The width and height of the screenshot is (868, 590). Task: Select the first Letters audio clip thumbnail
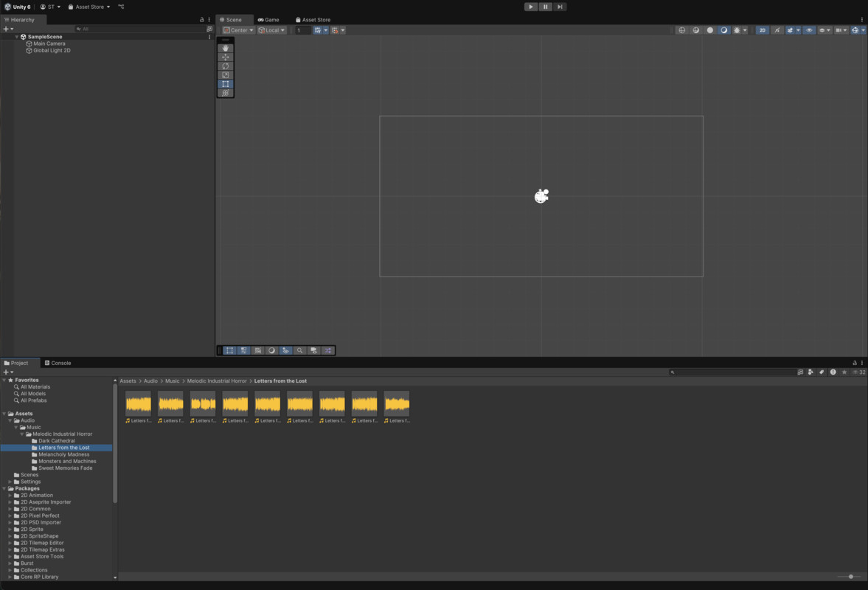(x=139, y=404)
